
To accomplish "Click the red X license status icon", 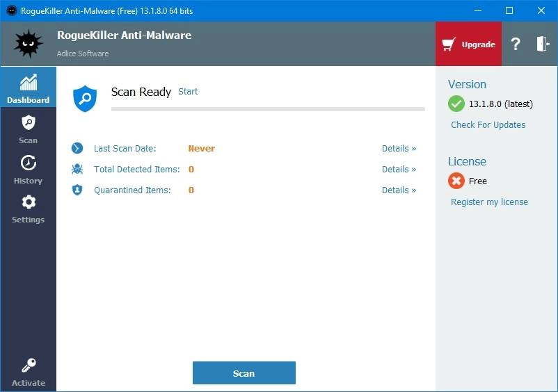I will click(456, 181).
